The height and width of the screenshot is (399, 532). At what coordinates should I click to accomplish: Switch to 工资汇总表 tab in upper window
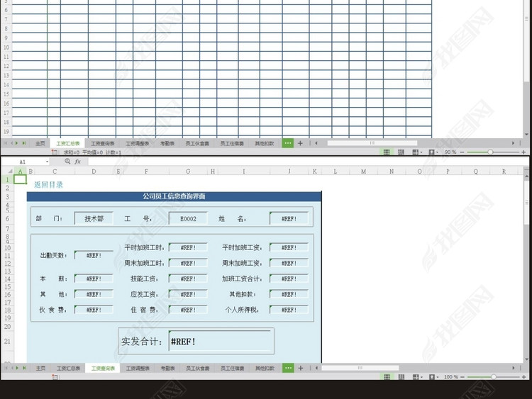pyautogui.click(x=68, y=143)
